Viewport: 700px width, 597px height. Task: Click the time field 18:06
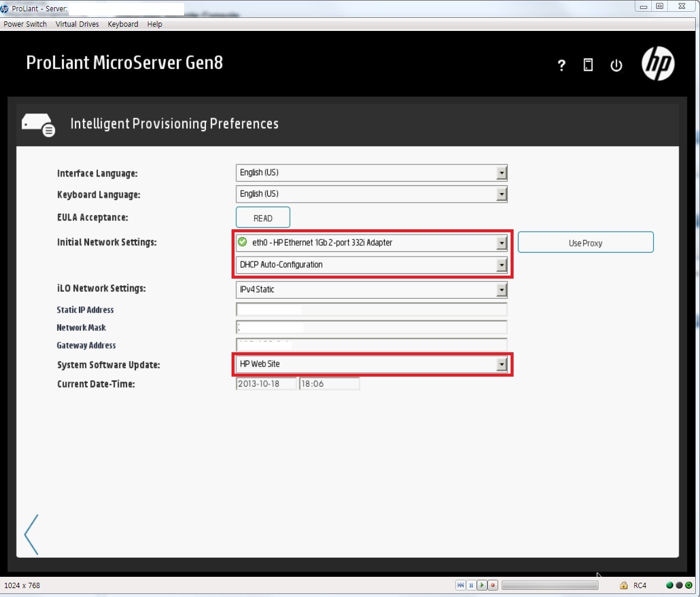tap(330, 384)
